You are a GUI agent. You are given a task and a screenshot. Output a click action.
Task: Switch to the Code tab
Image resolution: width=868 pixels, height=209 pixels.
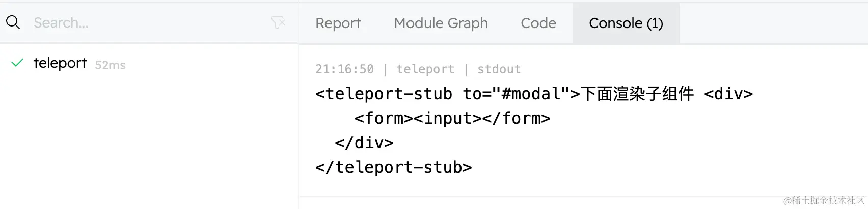point(538,23)
